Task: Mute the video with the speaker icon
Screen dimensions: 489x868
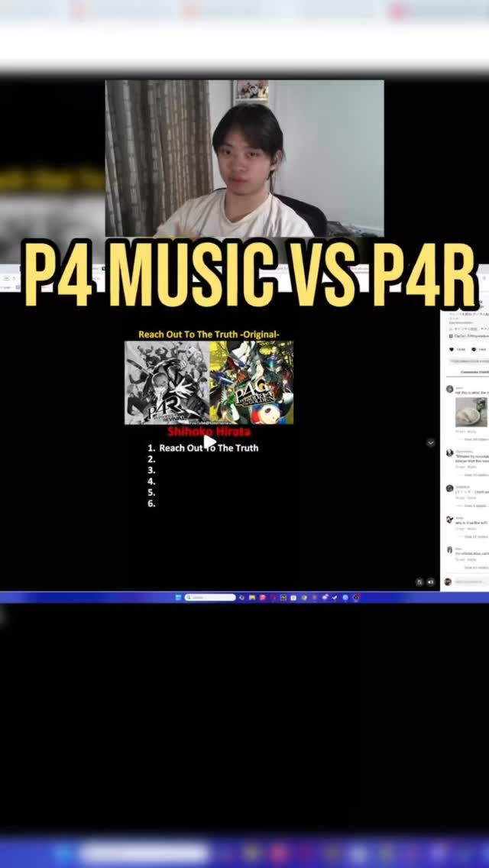Action: [430, 581]
